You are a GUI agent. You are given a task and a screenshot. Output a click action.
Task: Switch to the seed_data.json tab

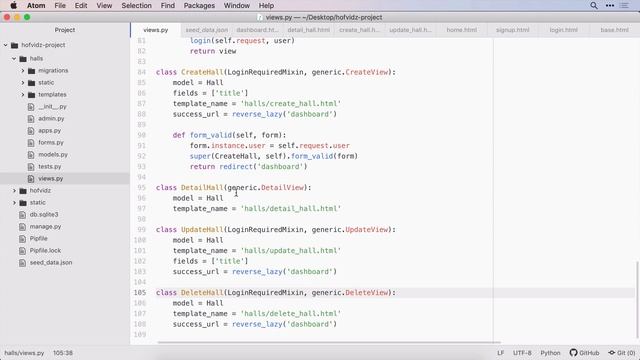207,30
